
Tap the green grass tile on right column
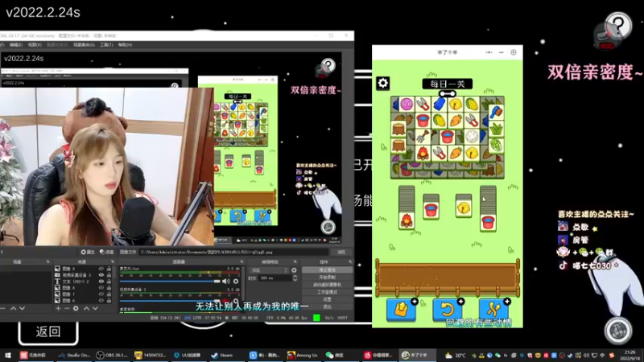[x=496, y=129]
